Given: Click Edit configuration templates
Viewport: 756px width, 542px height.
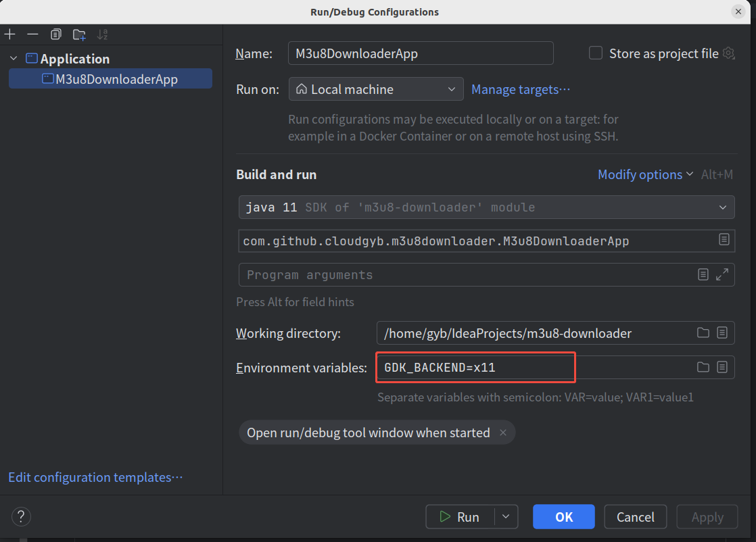Looking at the screenshot, I should click(95, 477).
